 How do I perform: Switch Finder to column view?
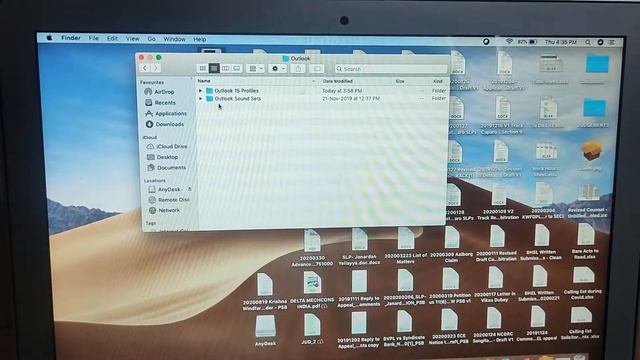(225, 68)
